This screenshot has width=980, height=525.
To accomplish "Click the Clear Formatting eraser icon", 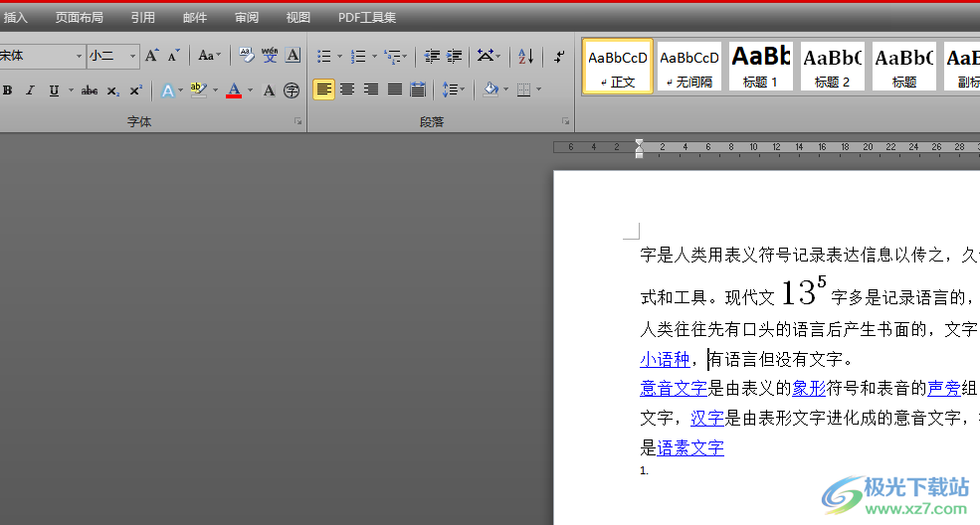I will tap(247, 56).
